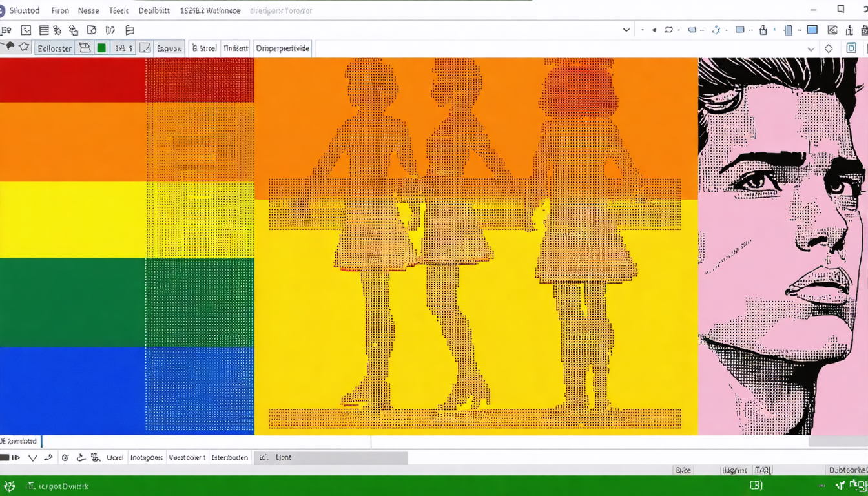Pick the solid red color band
Screen dimensions: 868x496
coord(72,80)
